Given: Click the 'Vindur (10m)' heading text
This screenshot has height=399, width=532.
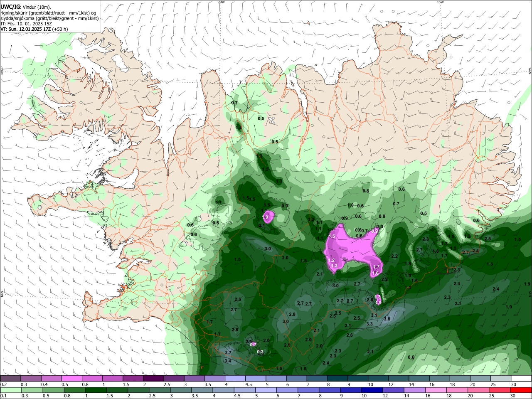Looking at the screenshot, I should pos(36,7).
